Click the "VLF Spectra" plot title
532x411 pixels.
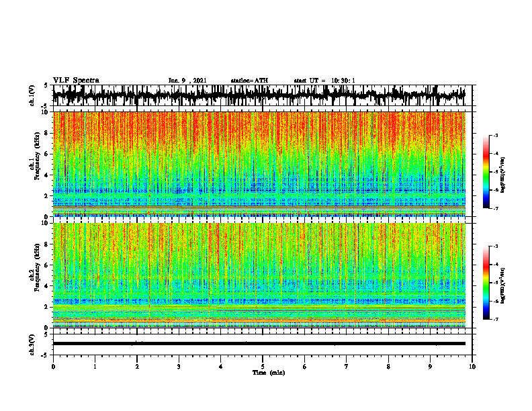coord(76,81)
